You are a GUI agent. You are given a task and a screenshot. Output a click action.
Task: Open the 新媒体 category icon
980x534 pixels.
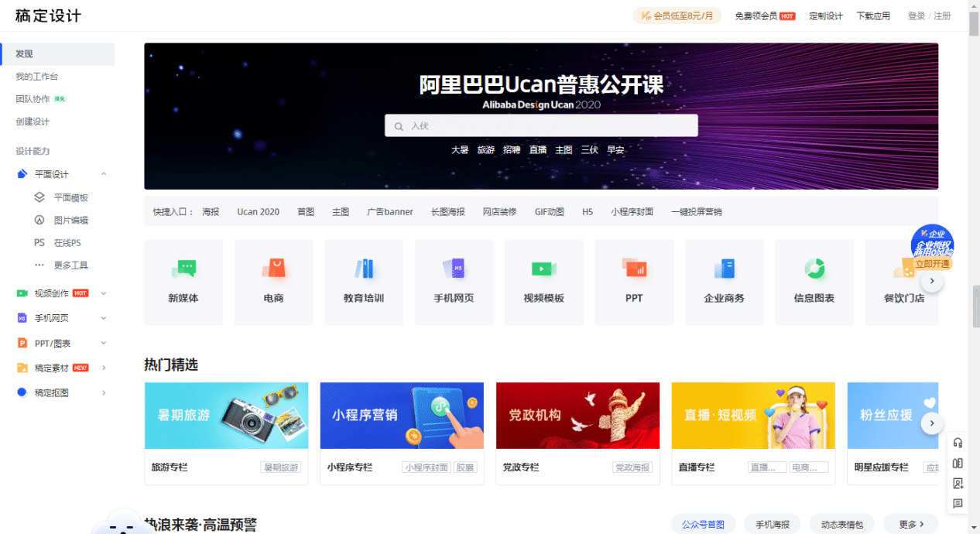(183, 269)
